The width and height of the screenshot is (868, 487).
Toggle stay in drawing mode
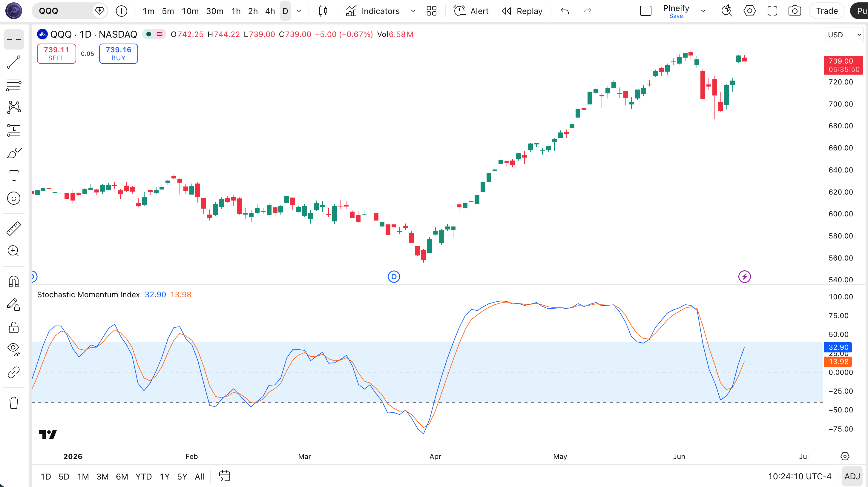(x=14, y=305)
